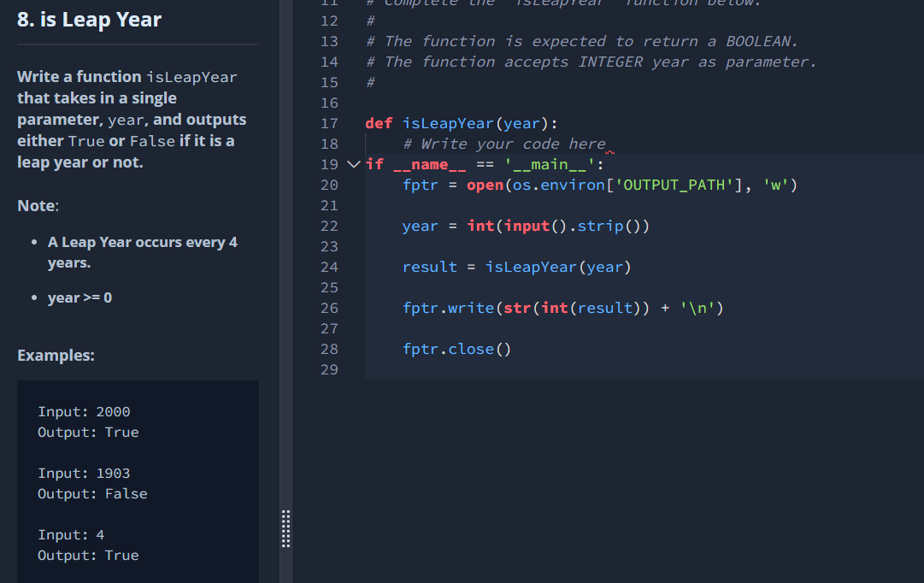Click the open keyword on line 20
Image resolution: width=924 pixels, height=583 pixels.
[485, 185]
